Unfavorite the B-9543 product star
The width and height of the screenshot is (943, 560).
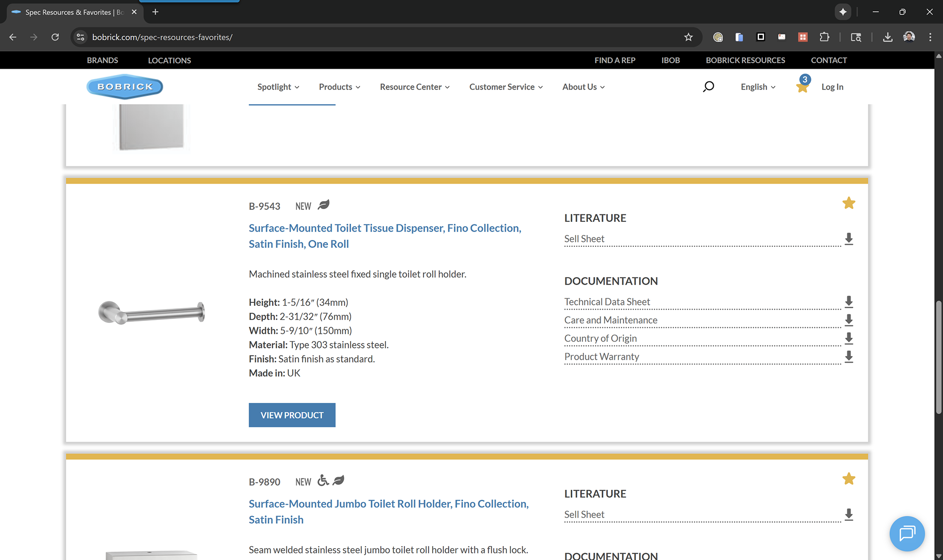(848, 203)
